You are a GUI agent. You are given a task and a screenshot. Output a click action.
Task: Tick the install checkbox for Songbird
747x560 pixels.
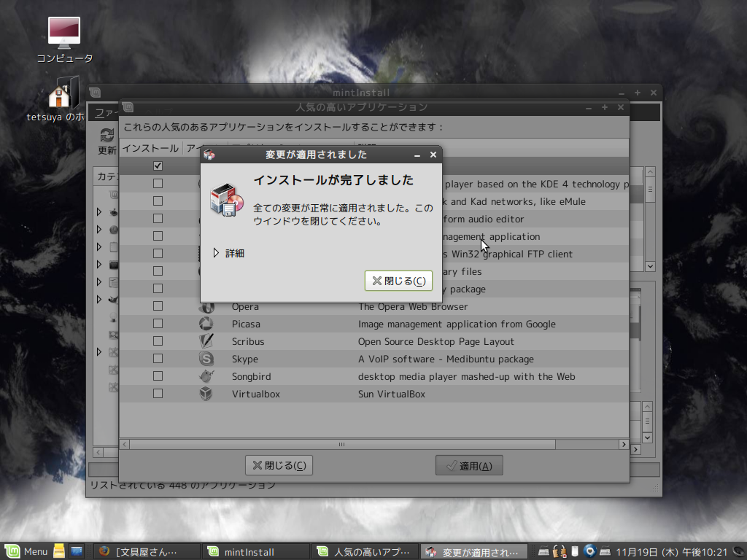pos(158,376)
